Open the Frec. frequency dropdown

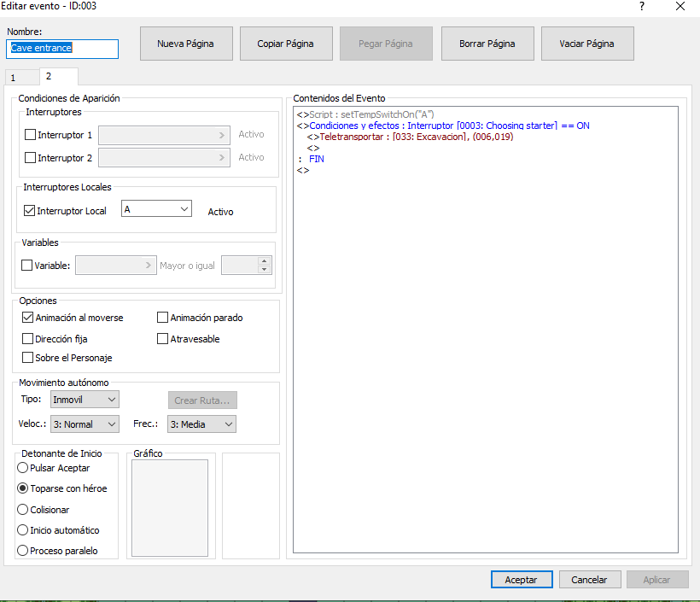[201, 424]
